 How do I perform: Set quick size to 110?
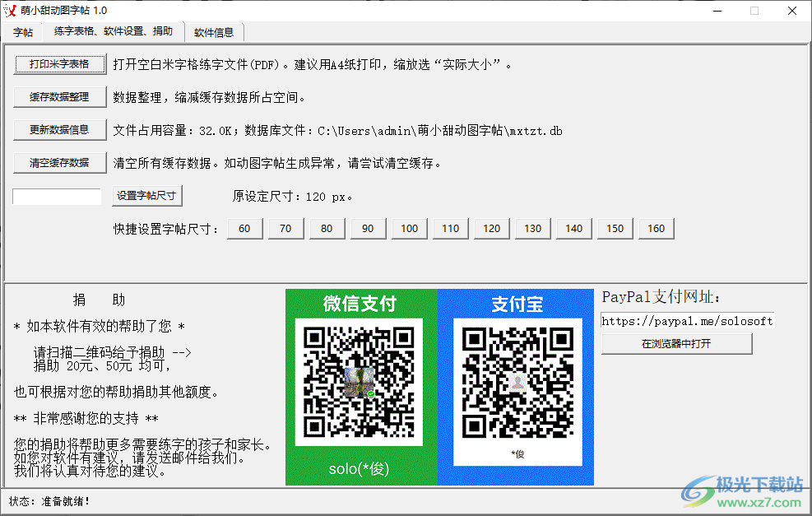[451, 229]
